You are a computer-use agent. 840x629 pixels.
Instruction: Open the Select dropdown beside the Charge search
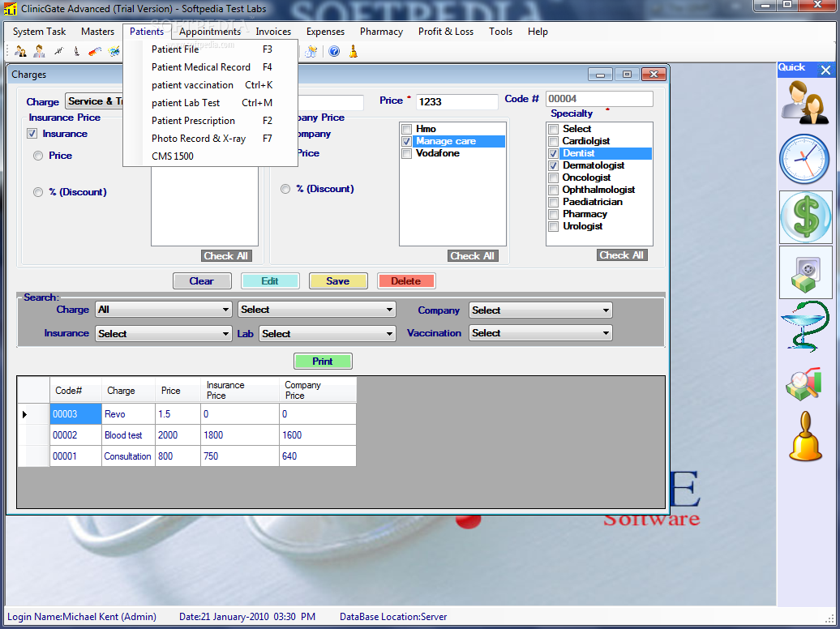pos(316,310)
